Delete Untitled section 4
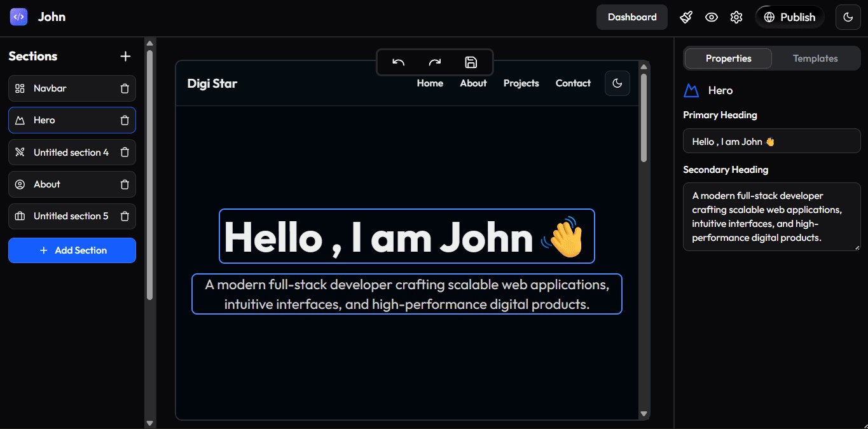The height and width of the screenshot is (429, 868). point(125,153)
